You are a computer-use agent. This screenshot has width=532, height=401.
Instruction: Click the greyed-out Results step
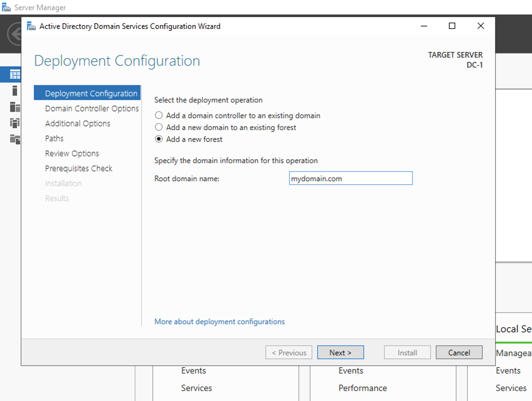[57, 198]
